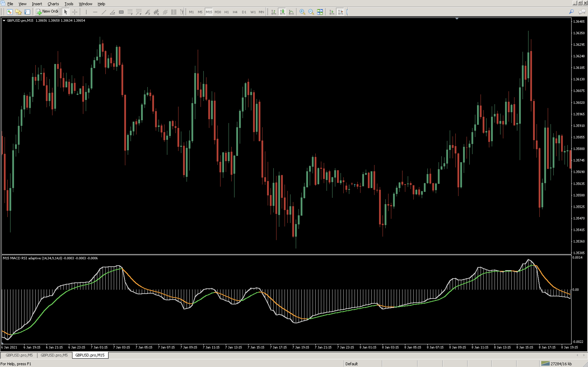Click the Zoom In magnifier

coord(302,12)
